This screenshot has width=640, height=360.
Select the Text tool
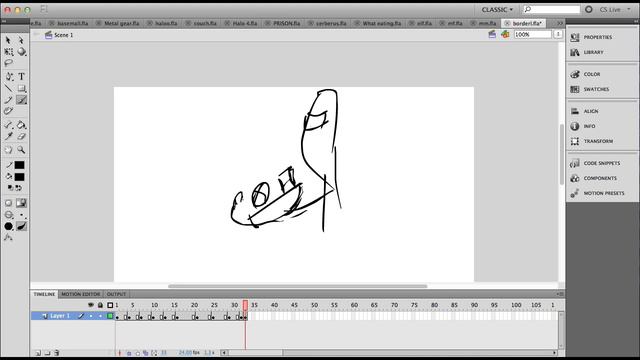(21, 76)
